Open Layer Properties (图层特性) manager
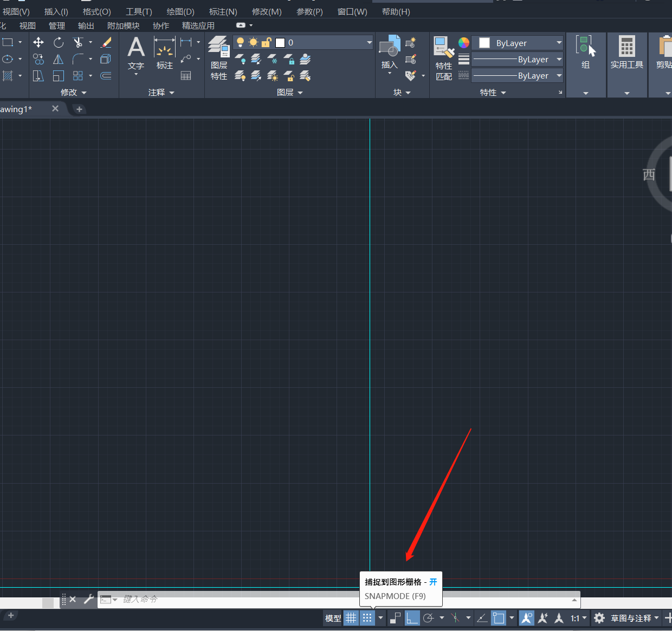Viewport: 672px width, 631px height. click(x=219, y=57)
